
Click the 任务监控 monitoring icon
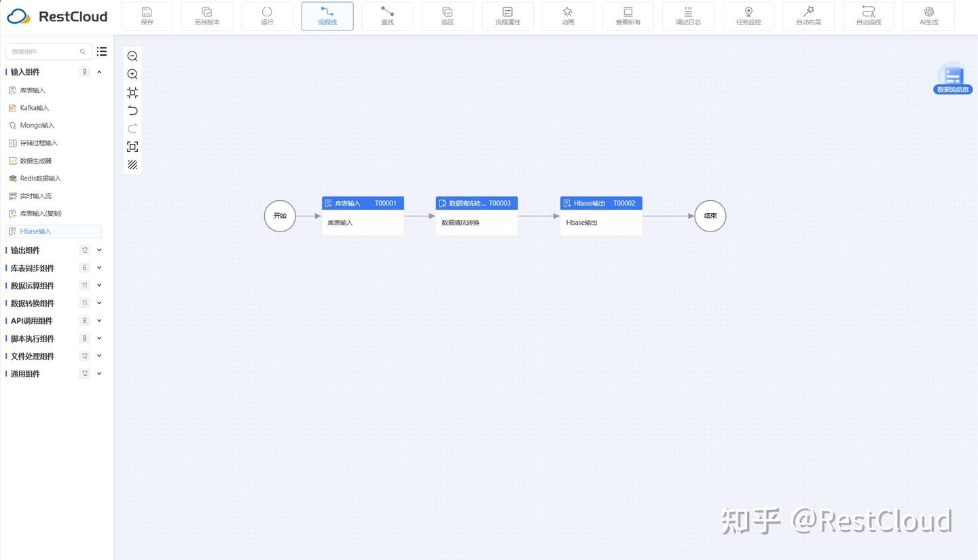[748, 16]
